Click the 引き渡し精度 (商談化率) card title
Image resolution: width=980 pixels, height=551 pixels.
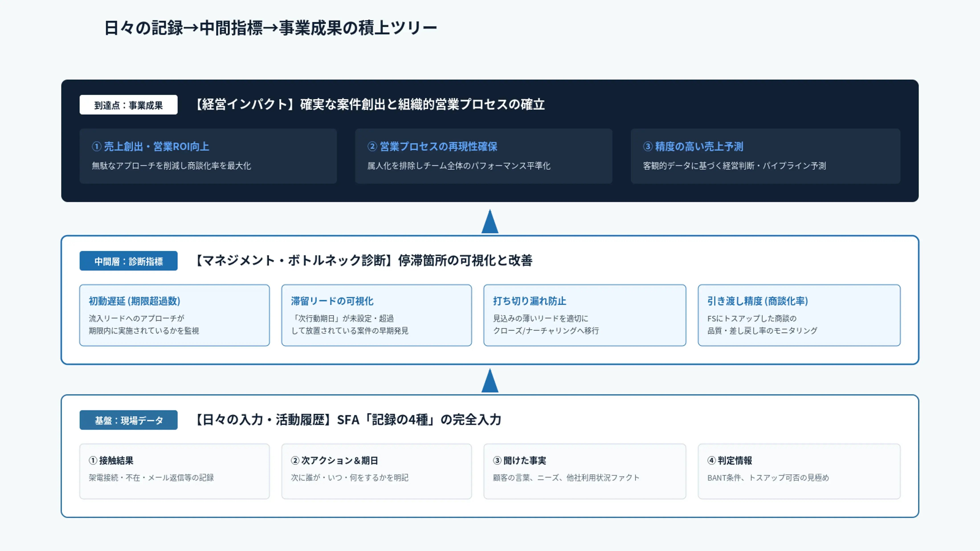pyautogui.click(x=757, y=301)
